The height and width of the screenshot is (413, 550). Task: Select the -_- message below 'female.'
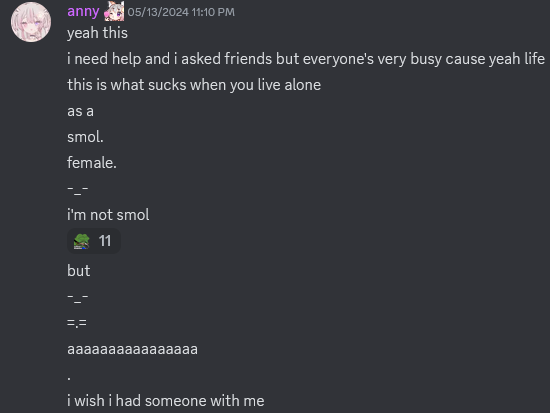78,189
